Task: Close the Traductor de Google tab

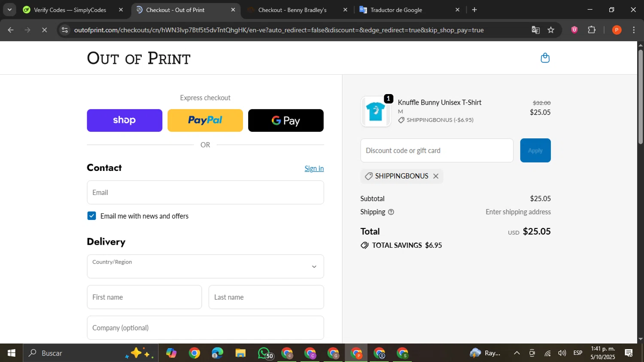Action: (x=457, y=10)
